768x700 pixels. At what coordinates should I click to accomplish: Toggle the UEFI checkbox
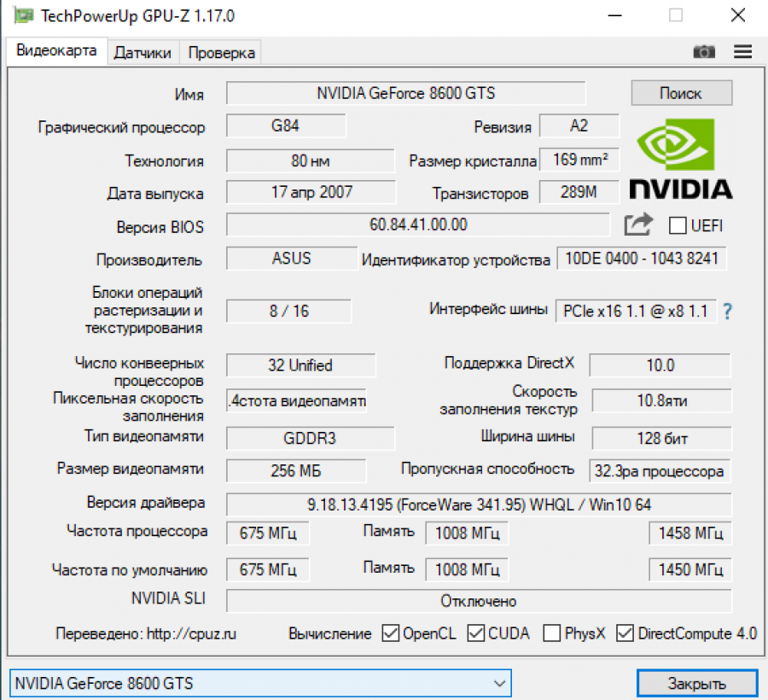coord(678,225)
